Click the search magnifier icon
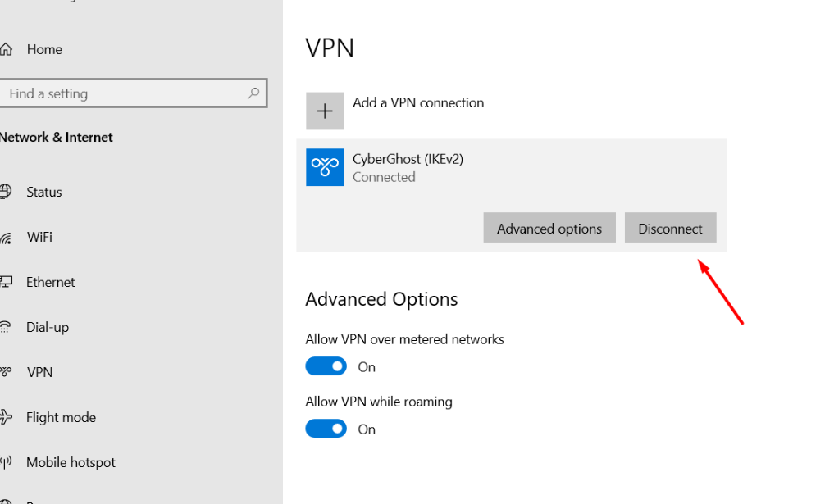Viewport: 834px width, 504px height. pyautogui.click(x=253, y=93)
